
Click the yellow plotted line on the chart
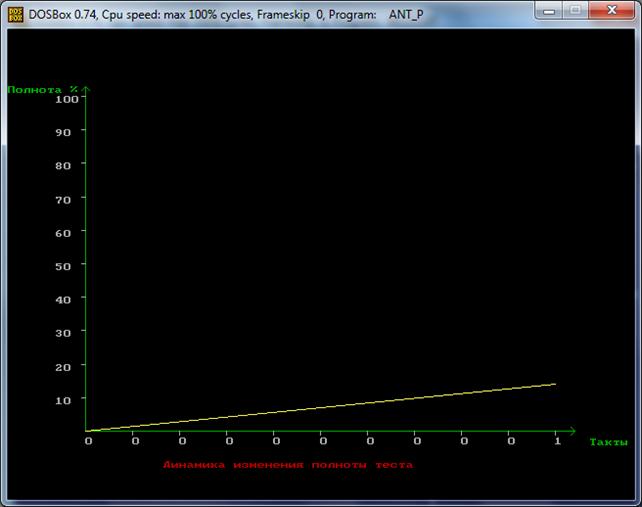tap(321, 407)
